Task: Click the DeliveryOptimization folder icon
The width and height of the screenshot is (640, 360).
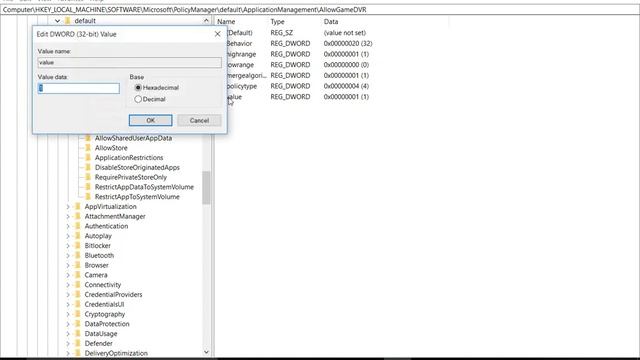Action: coord(78,353)
